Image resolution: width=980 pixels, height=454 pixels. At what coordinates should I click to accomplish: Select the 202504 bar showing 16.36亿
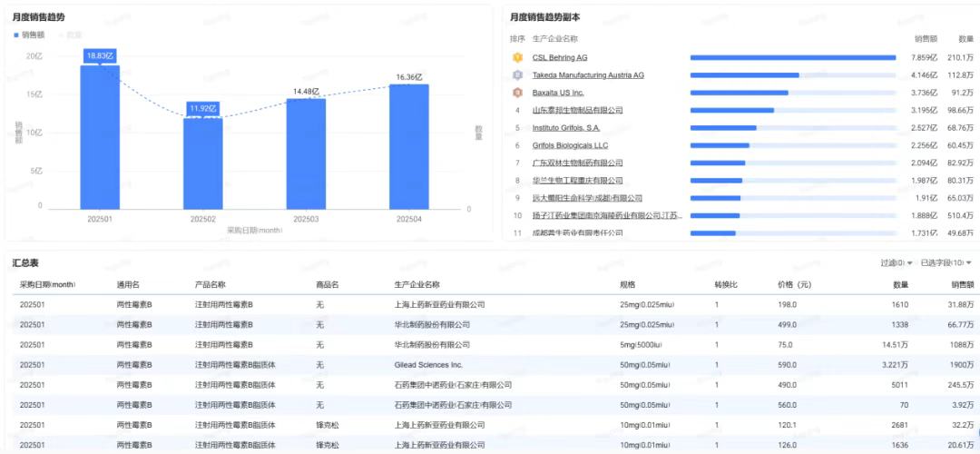click(x=408, y=145)
